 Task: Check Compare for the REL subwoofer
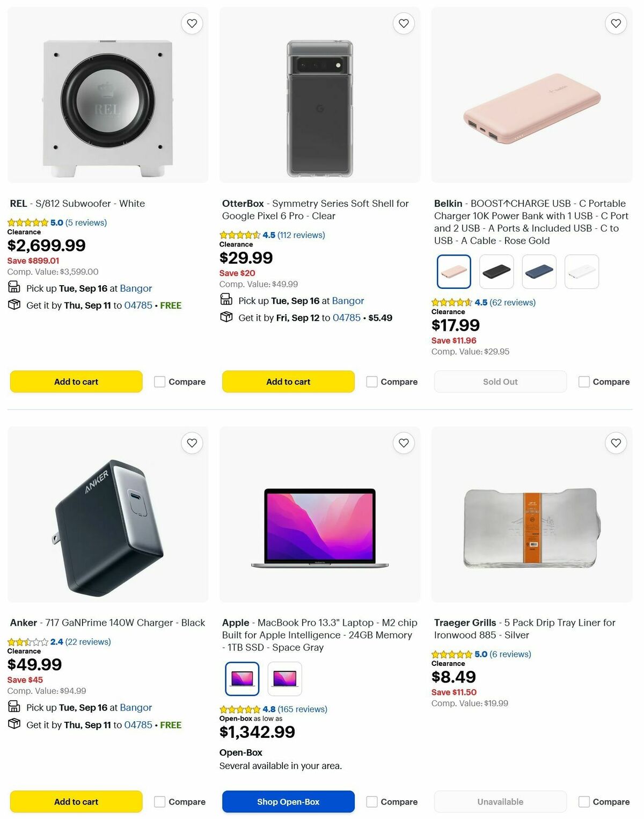(x=159, y=381)
